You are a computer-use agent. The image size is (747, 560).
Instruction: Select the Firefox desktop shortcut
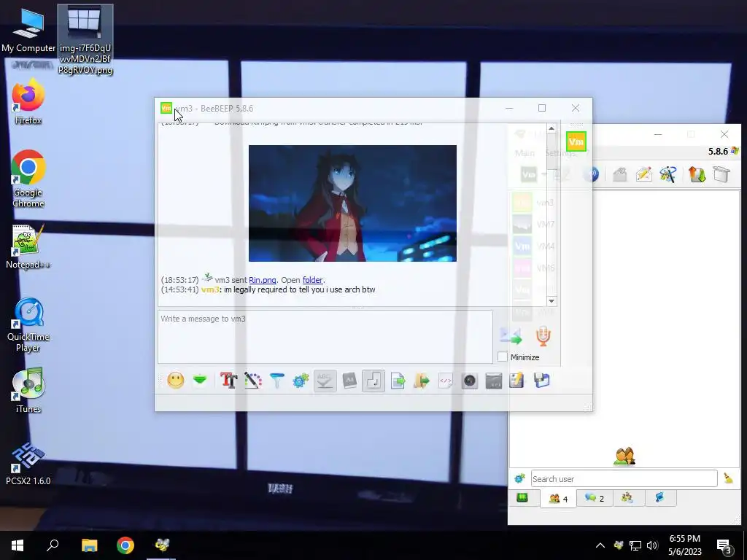[x=28, y=102]
